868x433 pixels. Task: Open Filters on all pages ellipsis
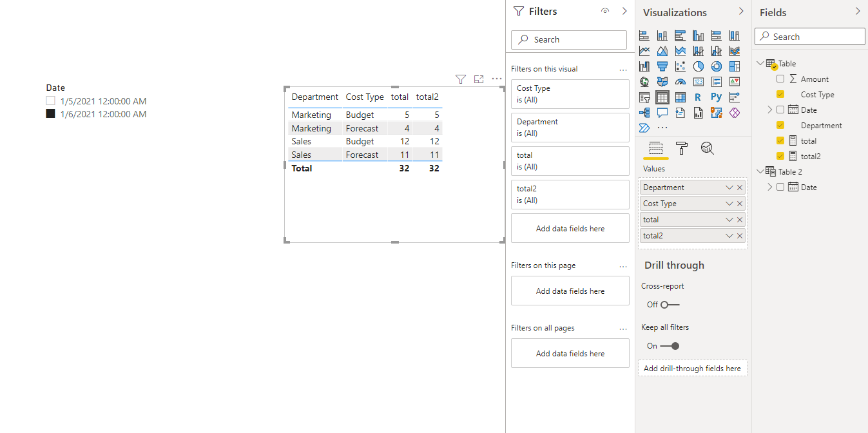point(623,328)
